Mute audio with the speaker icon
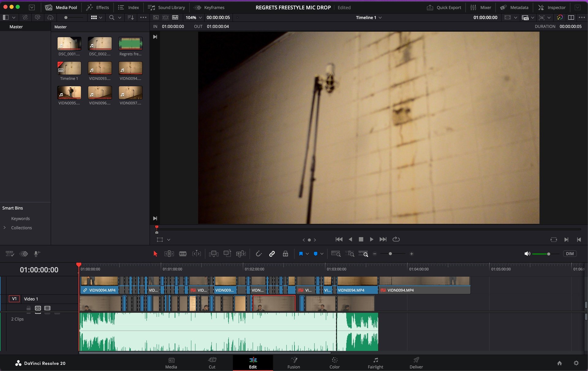 point(527,254)
